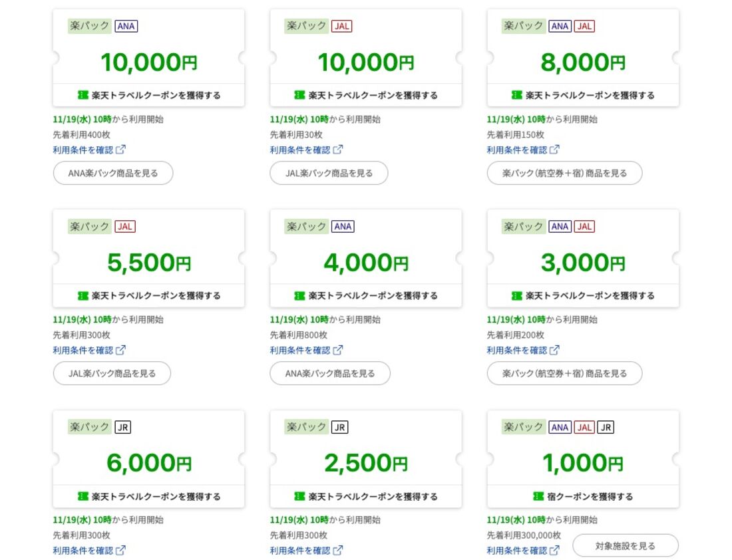Open the 対象施設を見る button
The height and width of the screenshot is (560, 732).
pos(625,545)
